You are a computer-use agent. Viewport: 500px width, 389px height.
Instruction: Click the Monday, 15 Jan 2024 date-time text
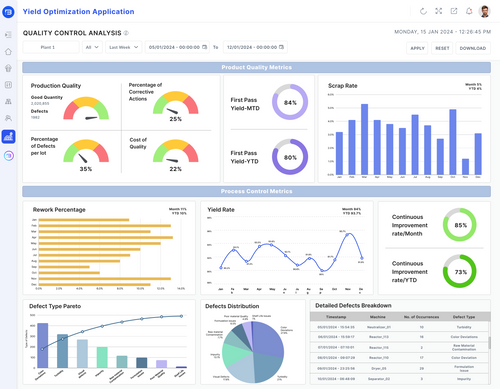click(442, 32)
